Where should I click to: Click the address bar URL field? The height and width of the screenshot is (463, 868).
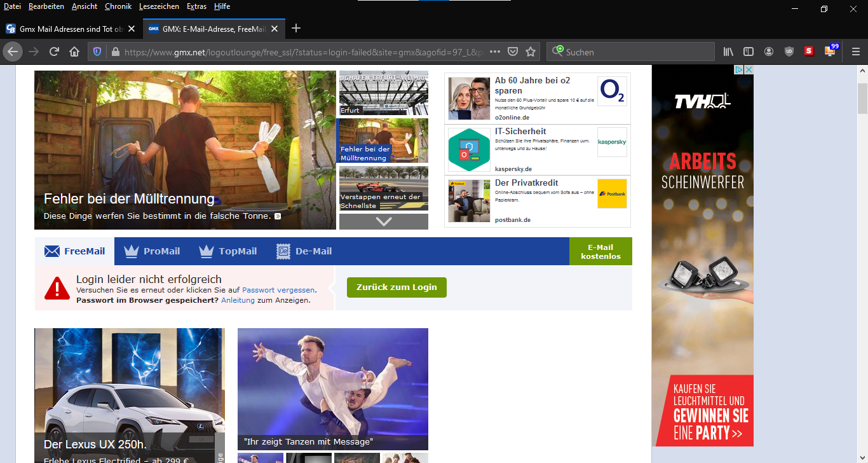point(304,52)
